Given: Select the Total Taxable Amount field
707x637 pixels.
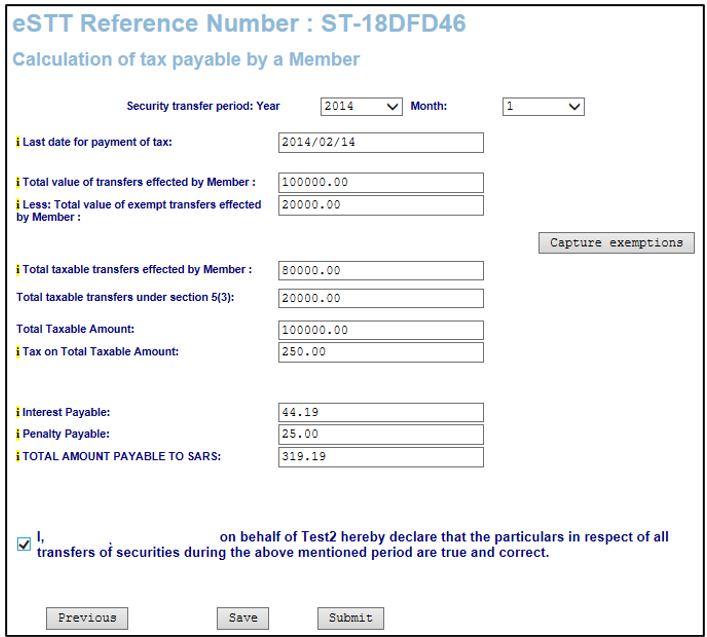Looking at the screenshot, I should 381,330.
